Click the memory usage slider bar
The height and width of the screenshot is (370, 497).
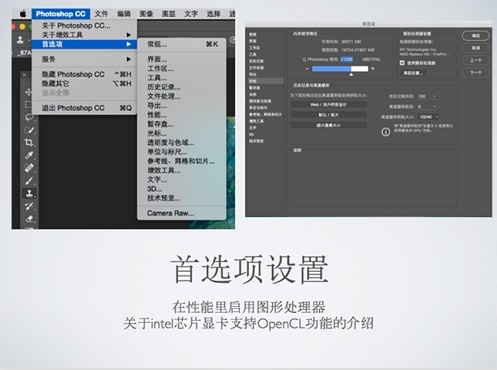(x=340, y=69)
